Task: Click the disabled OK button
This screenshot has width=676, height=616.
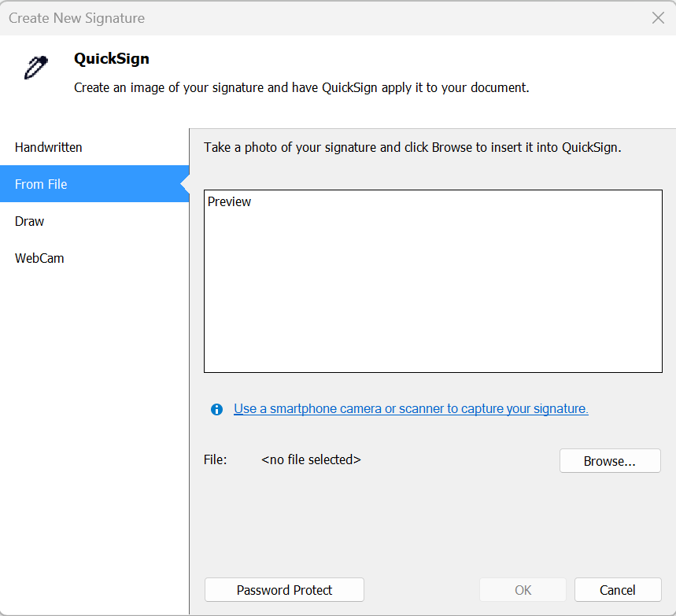Action: pos(523,590)
